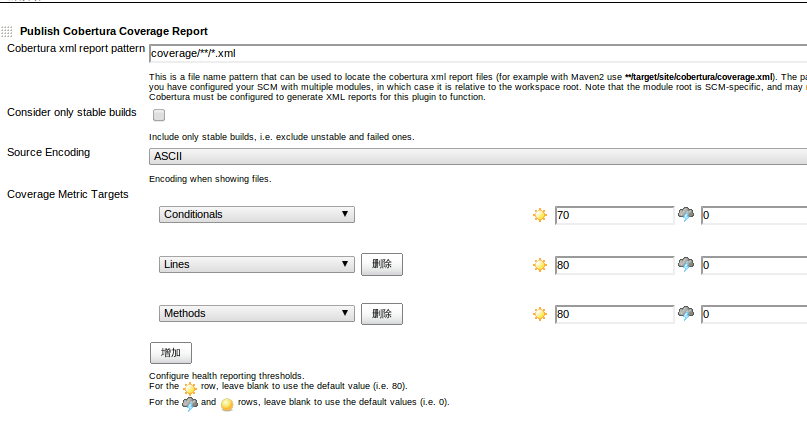Click the bold **/target/site/cobertura/coverage.xml example text
The width and height of the screenshot is (807, 425).
click(699, 77)
